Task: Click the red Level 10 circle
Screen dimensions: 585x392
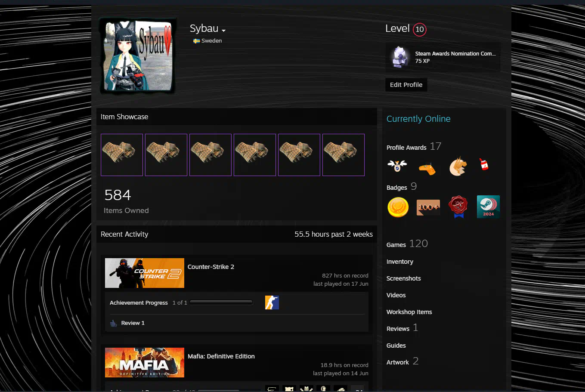Action: [419, 29]
